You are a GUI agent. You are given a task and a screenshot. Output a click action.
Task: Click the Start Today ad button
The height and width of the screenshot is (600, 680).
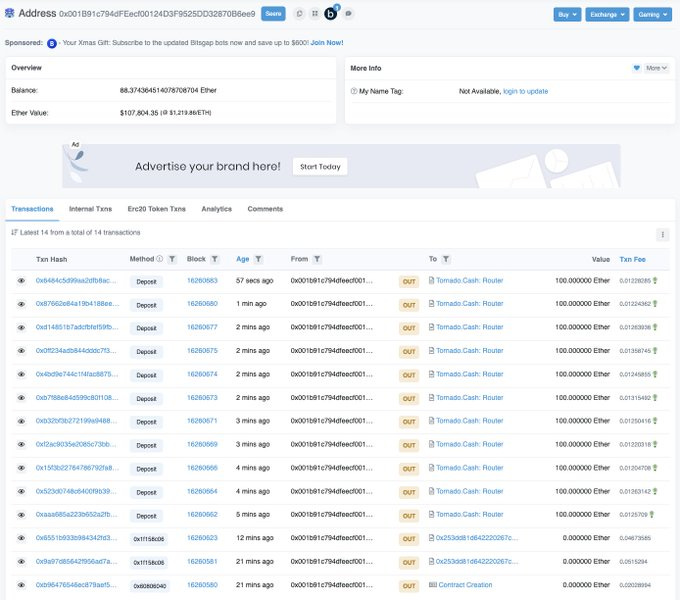pyautogui.click(x=320, y=166)
